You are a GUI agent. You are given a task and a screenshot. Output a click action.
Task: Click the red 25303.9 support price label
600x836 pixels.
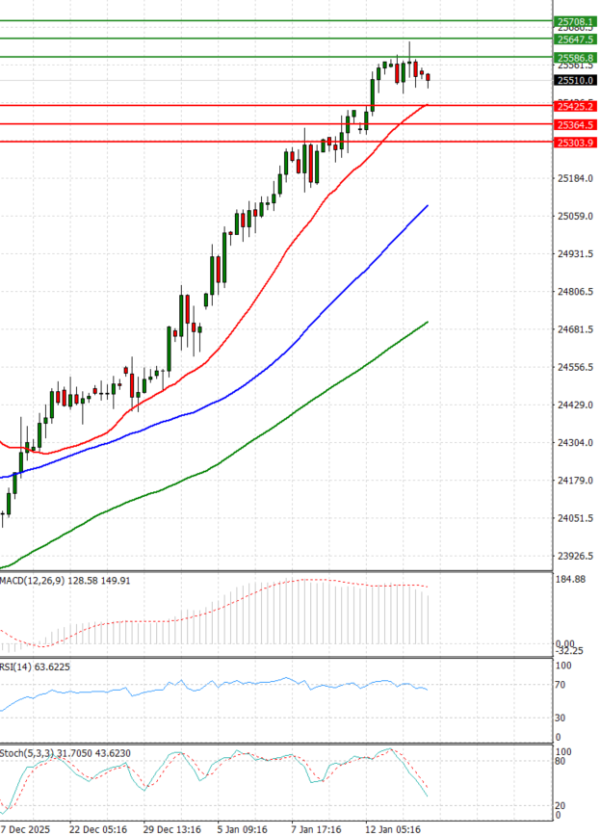(x=575, y=142)
